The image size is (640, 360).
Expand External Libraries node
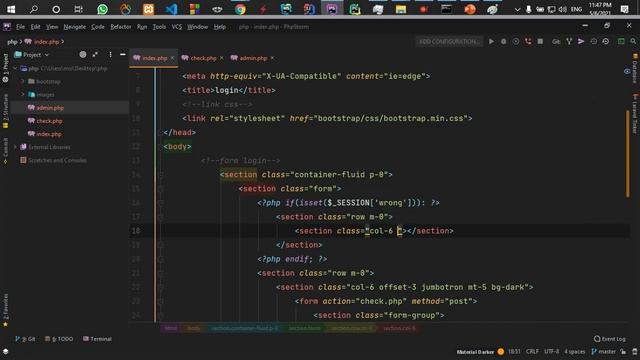16,147
